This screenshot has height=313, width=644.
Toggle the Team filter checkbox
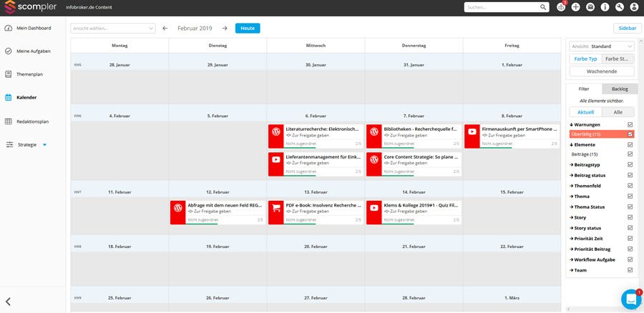coord(630,270)
